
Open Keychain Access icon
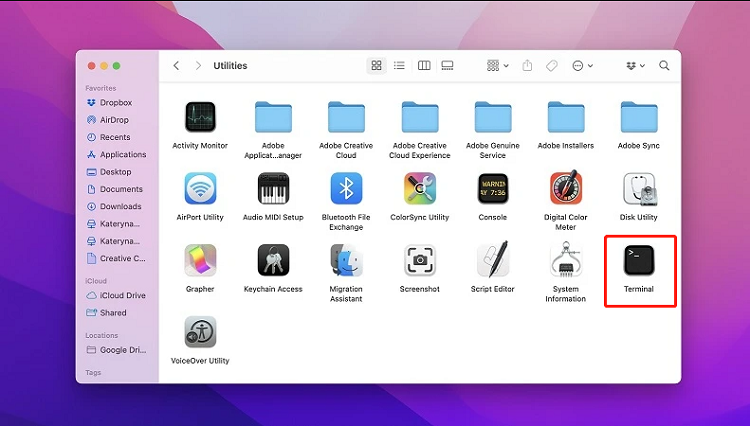coord(273,260)
